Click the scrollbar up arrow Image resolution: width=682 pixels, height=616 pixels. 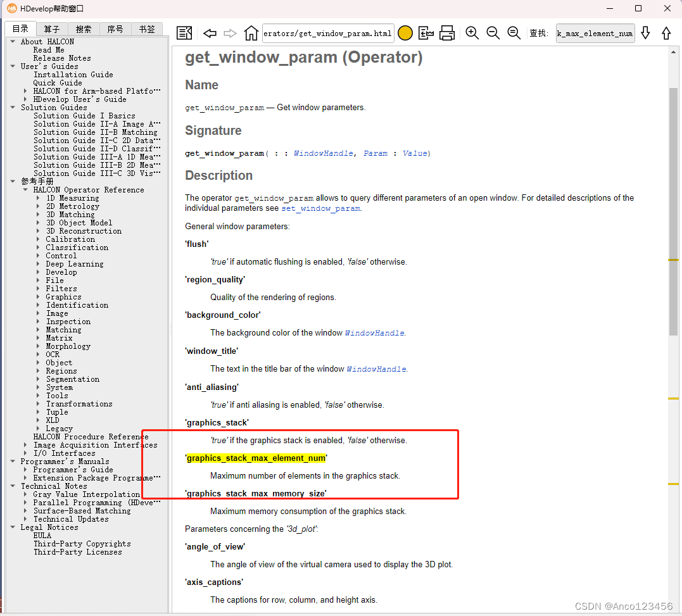[x=673, y=52]
